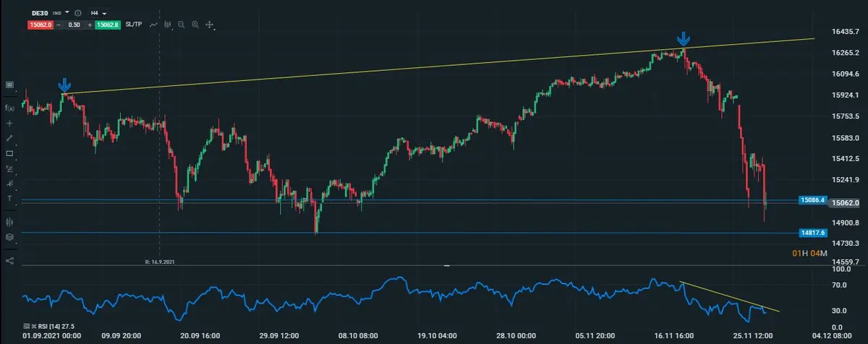The image size is (868, 344).
Task: Zoom out of the chart
Action: click(181, 25)
